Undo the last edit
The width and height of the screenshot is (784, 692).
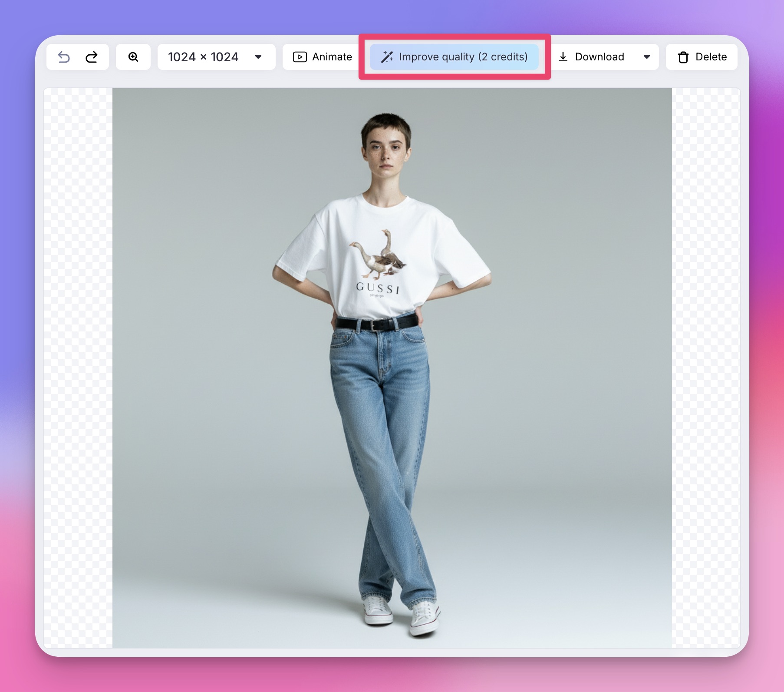point(64,57)
